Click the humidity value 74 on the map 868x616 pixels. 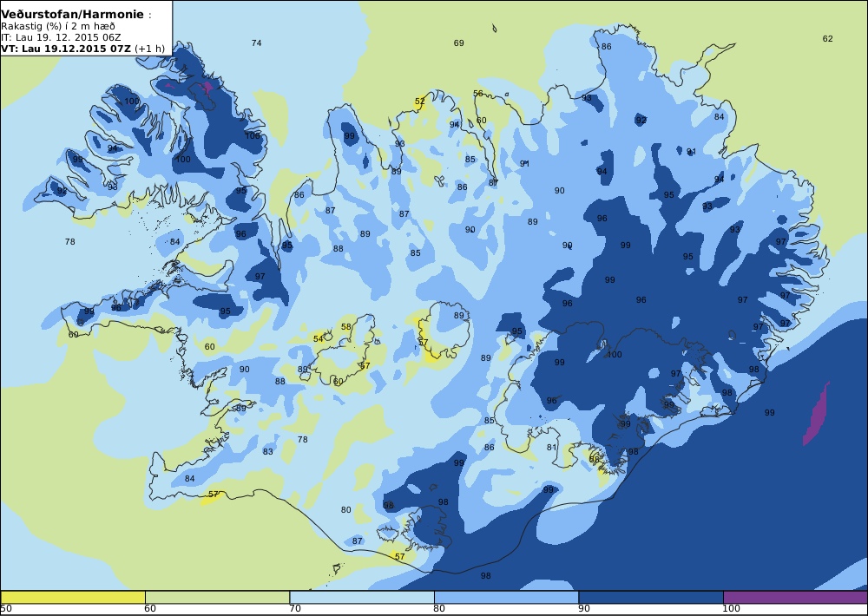click(x=256, y=43)
